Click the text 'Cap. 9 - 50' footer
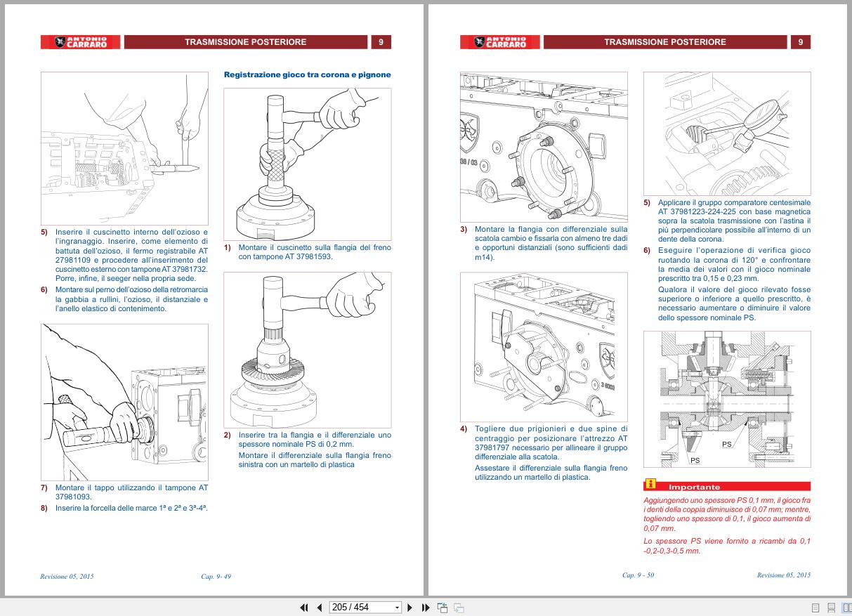 tap(638, 575)
